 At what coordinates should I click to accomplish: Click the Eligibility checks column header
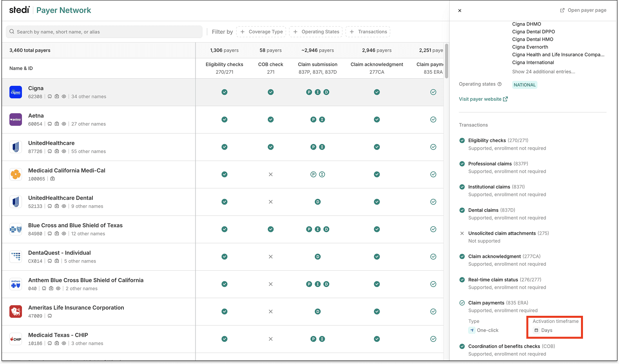point(224,68)
